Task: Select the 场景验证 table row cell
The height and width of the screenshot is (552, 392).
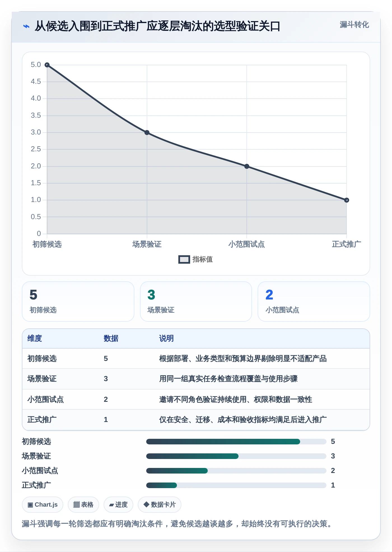Action: pos(42,379)
